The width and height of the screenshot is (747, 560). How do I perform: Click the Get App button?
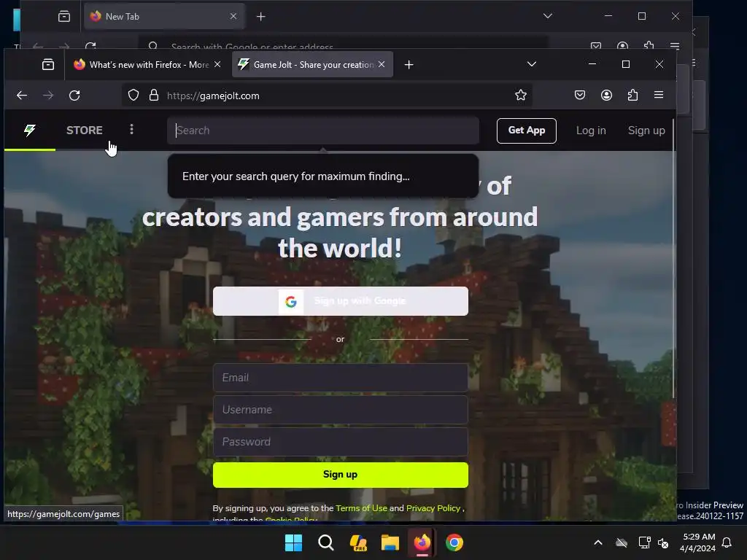click(x=527, y=131)
